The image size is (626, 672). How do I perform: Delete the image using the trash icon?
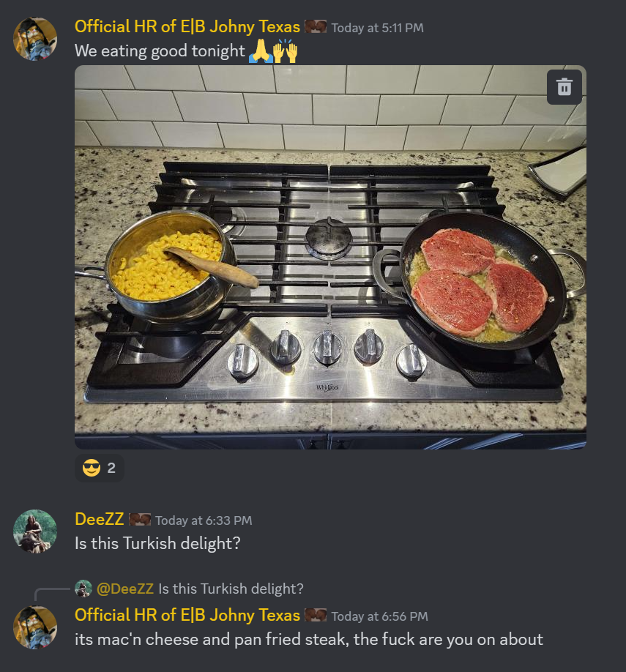(564, 87)
